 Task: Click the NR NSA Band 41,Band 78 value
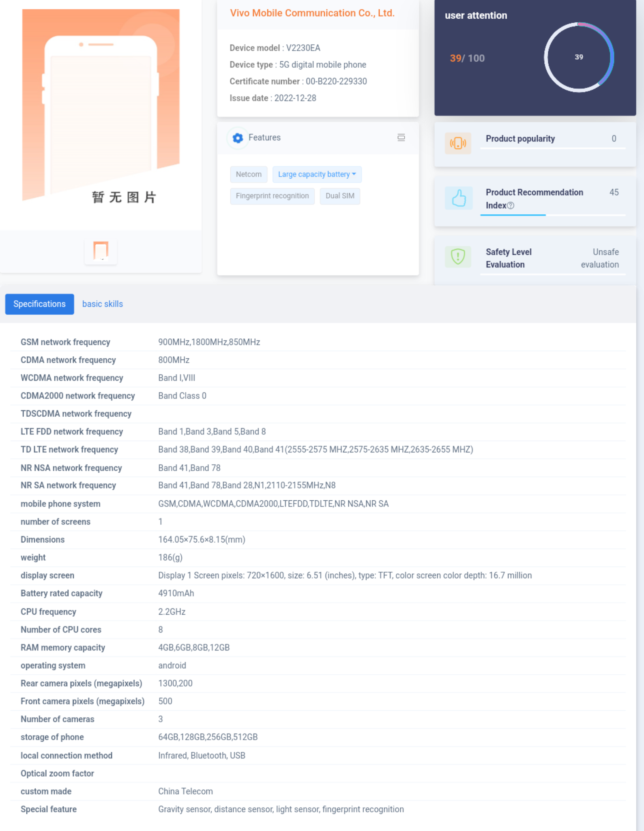coord(189,468)
